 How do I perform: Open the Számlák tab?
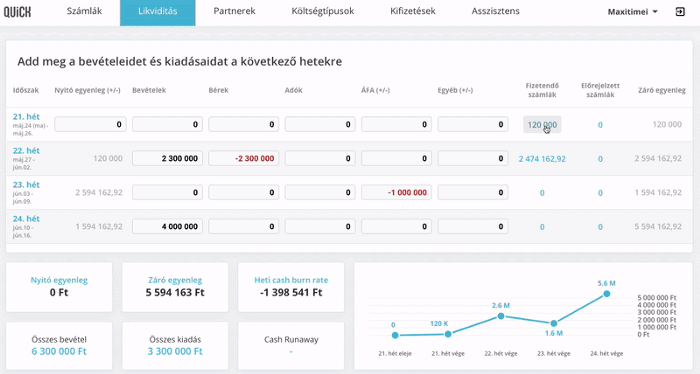tap(84, 11)
